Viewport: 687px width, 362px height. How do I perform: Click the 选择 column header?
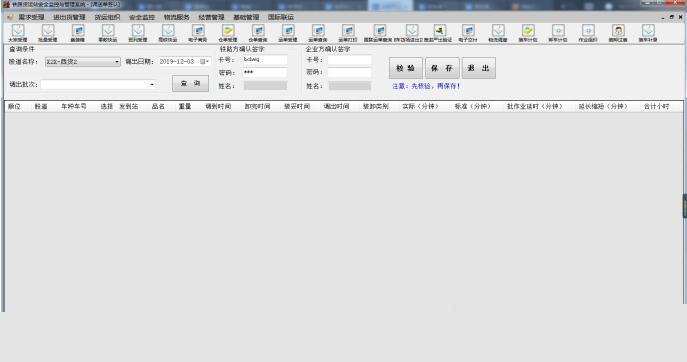(x=106, y=106)
